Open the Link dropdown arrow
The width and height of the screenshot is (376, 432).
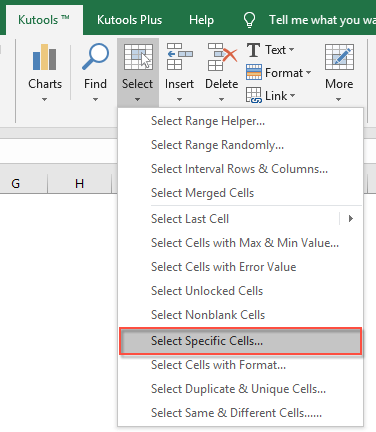tap(292, 95)
